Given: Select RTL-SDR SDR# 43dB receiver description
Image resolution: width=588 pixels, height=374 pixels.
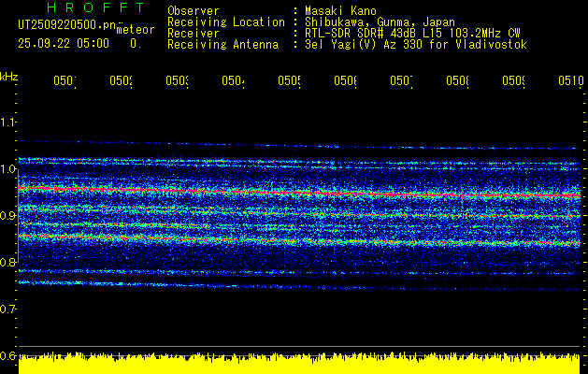Looking at the screenshot, I should pos(412,34).
